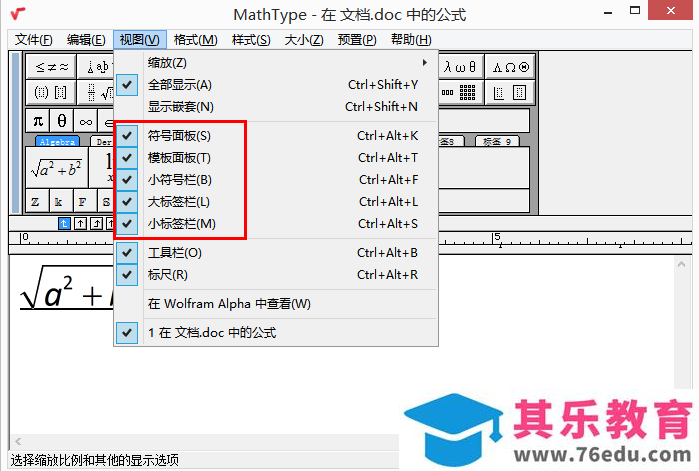
Task: Uncheck 全部显示(A) show all
Action: [276, 85]
